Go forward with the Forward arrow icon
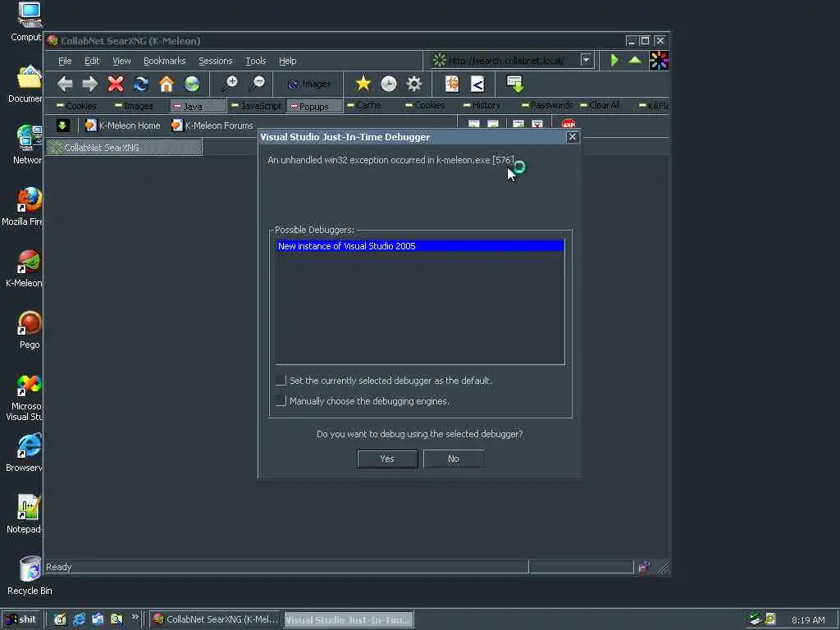Screen dimensions: 840x630 click(90, 84)
